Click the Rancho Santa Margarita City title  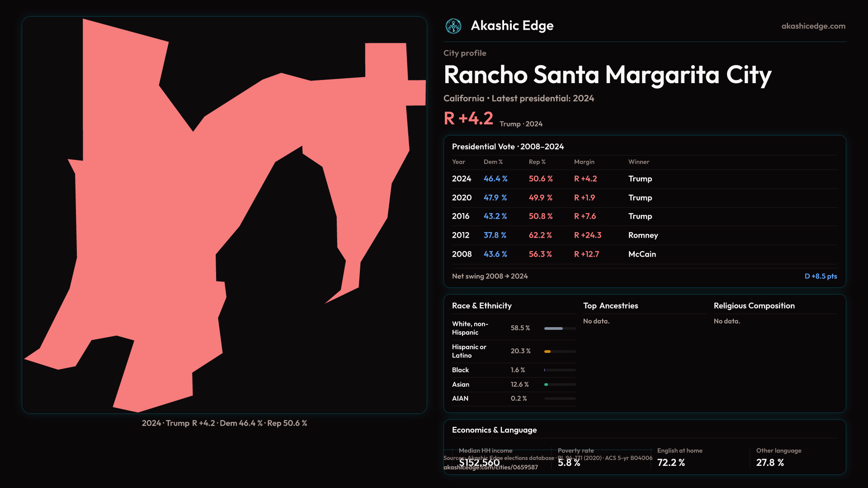(x=607, y=75)
